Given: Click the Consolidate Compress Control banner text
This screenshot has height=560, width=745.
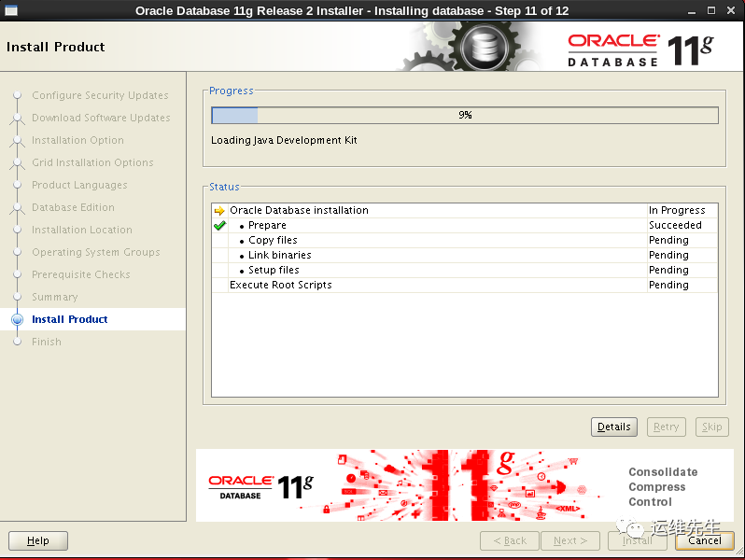Looking at the screenshot, I should [663, 487].
